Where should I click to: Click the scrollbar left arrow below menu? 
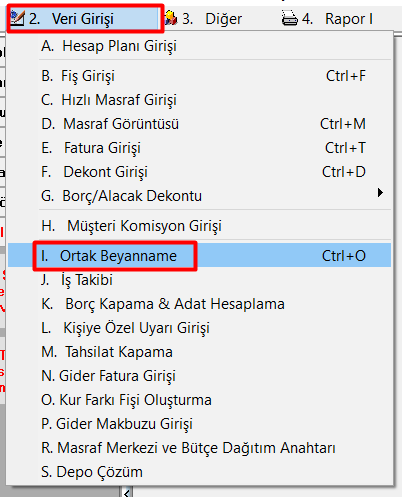pyautogui.click(x=127, y=492)
